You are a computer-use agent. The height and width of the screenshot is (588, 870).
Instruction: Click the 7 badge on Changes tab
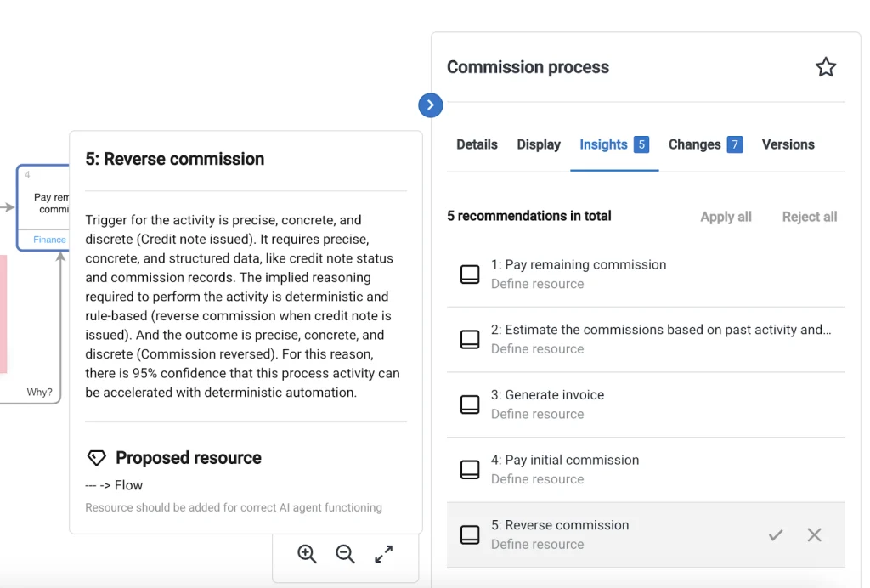(x=735, y=144)
